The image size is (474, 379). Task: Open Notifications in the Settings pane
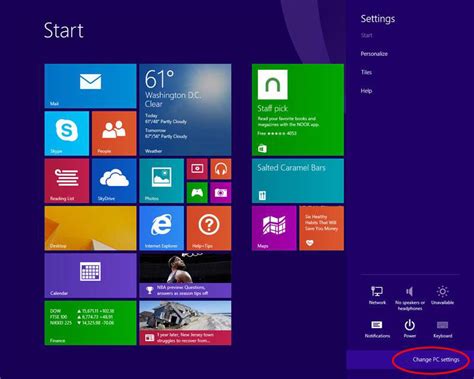[377, 329]
